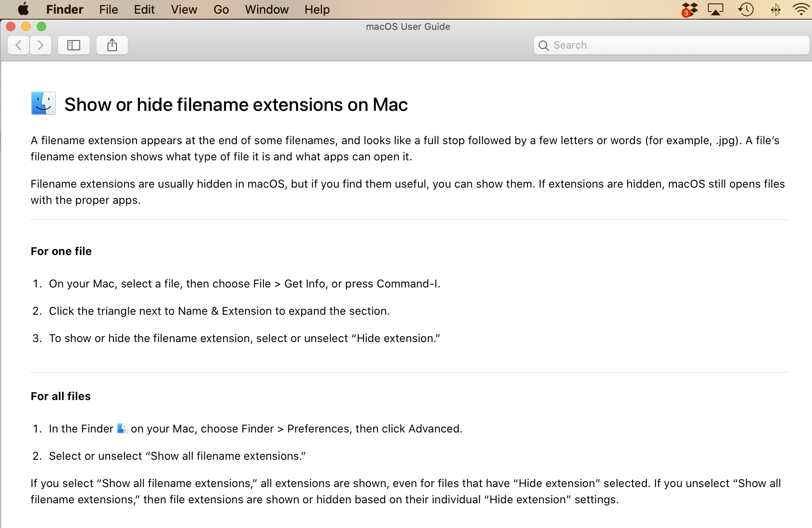Image resolution: width=812 pixels, height=528 pixels.
Task: Close the macOS User Guide window
Action: coord(11,26)
